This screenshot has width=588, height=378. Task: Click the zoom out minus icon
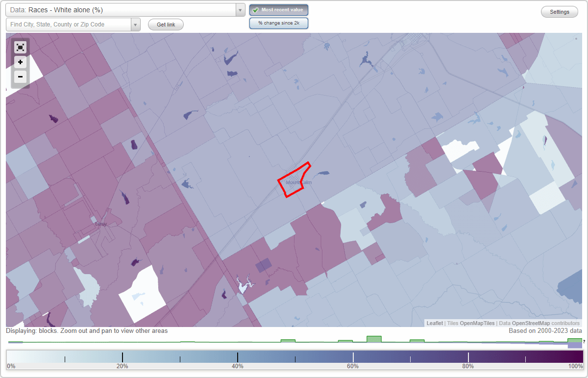pos(20,77)
